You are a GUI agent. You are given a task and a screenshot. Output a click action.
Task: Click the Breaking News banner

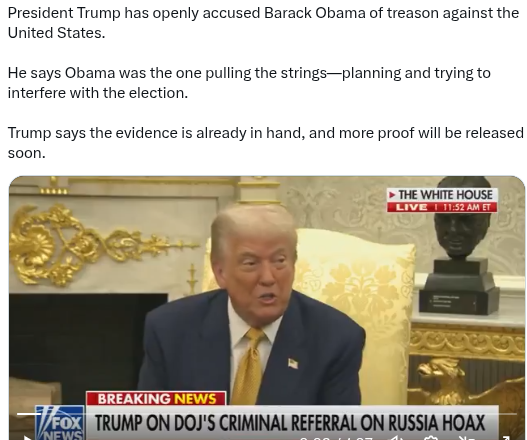pyautogui.click(x=156, y=399)
